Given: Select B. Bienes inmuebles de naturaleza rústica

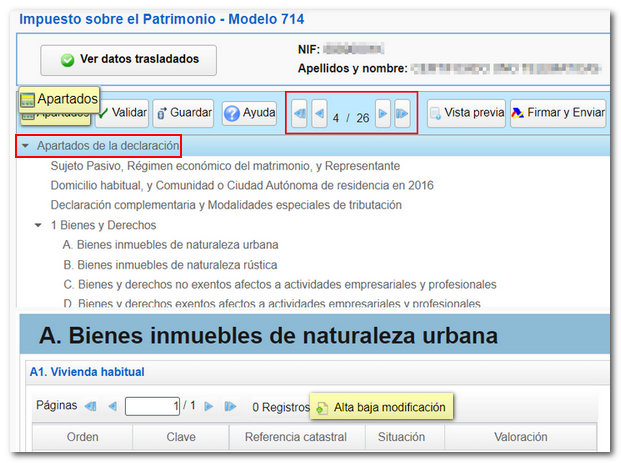Looking at the screenshot, I should [x=169, y=264].
